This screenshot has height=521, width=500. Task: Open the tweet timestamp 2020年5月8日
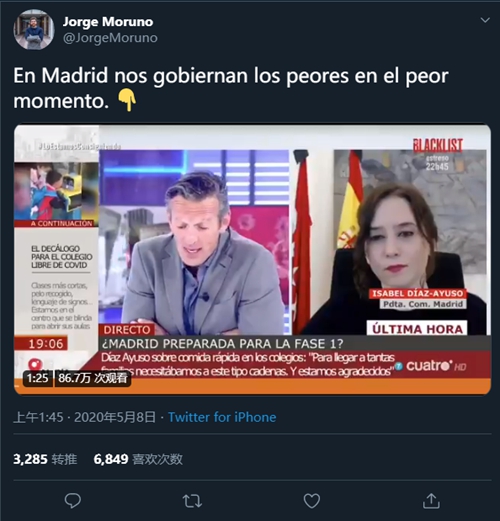[115, 417]
